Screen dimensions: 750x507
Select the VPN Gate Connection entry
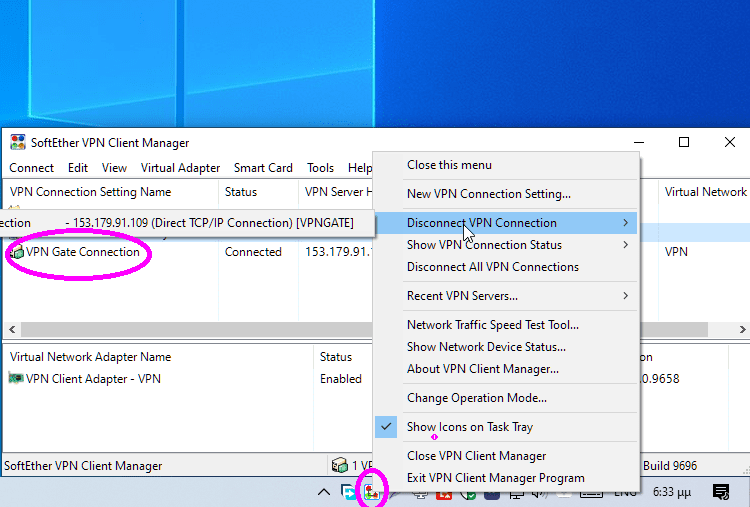tap(82, 252)
